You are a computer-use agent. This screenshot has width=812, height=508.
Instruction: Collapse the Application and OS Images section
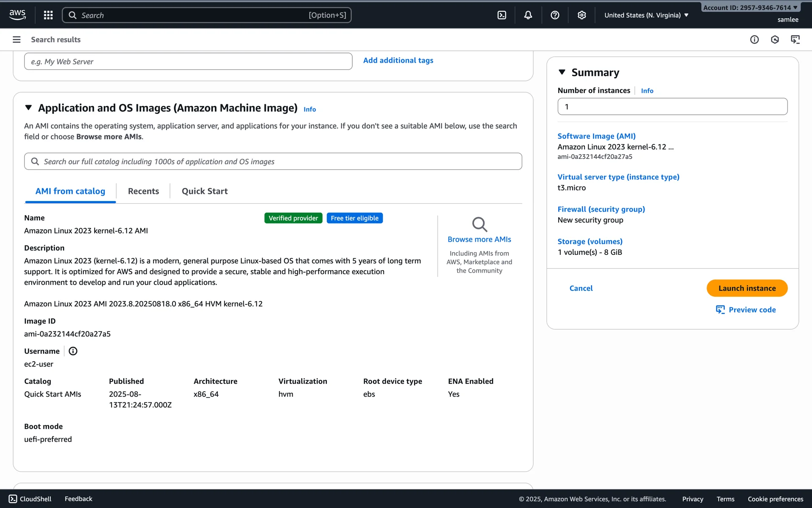28,108
